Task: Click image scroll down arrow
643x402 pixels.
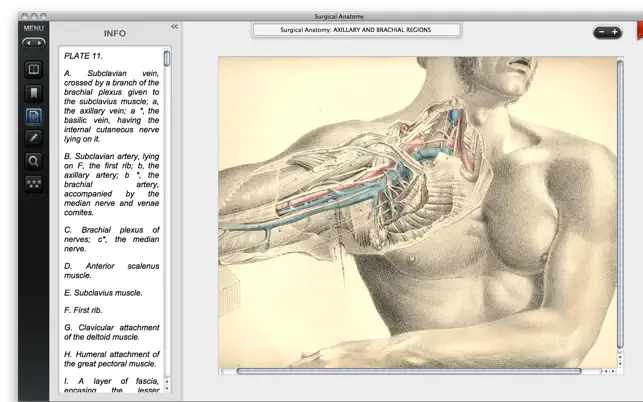Action: pos(620,364)
